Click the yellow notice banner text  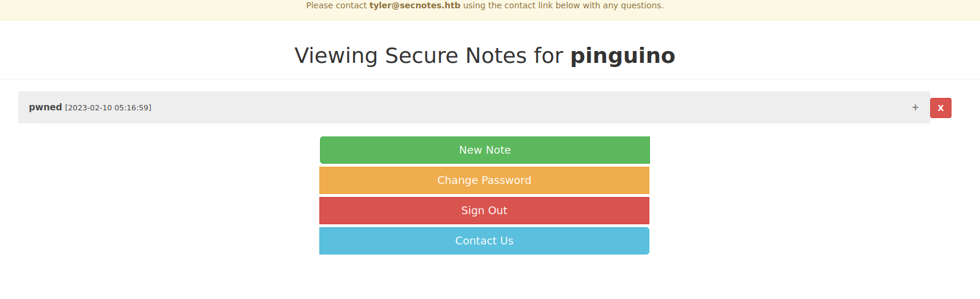pos(485,5)
